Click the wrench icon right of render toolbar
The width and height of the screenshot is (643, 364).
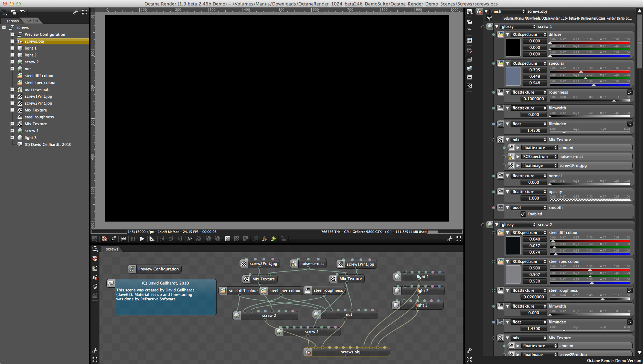click(x=450, y=239)
